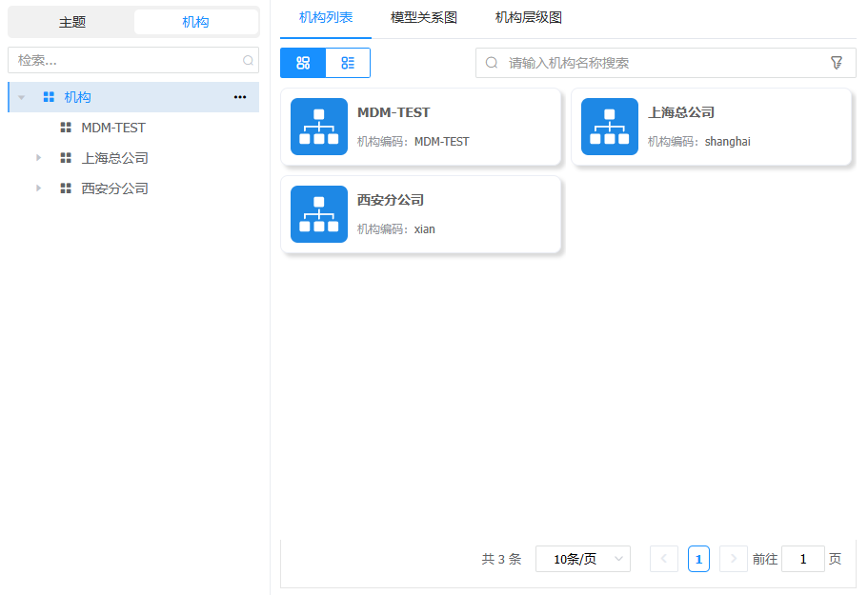Click the MDM-TEST card organization icon
This screenshot has height=595, width=868.
point(319,127)
